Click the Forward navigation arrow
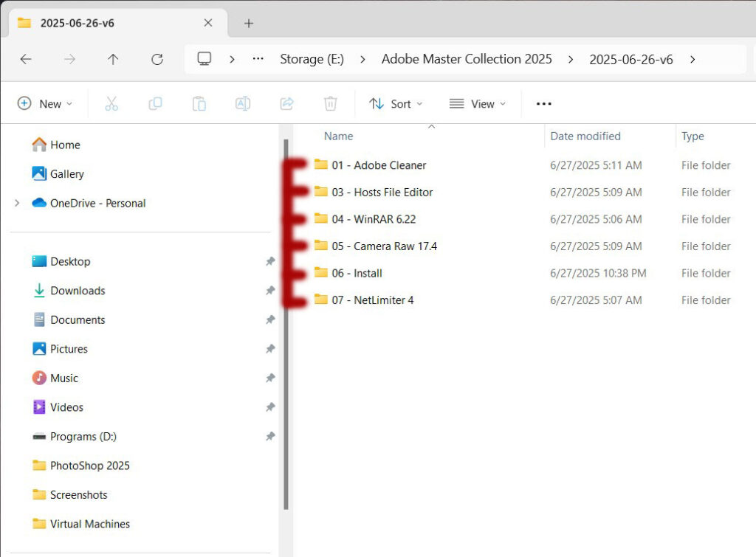Viewport: 756px width, 557px height. (x=70, y=59)
